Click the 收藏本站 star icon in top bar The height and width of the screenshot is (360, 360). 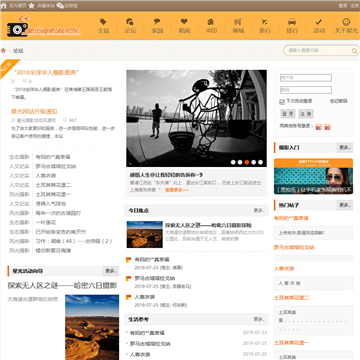31,5
